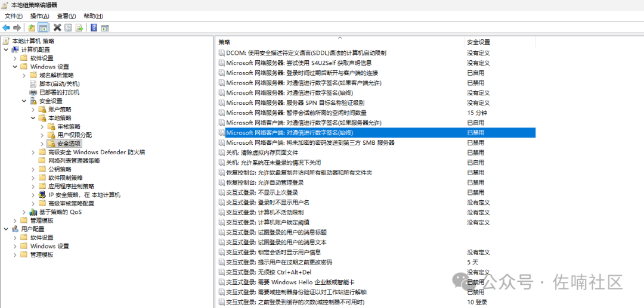
Task: Click the grey Forward arrow toolbar icon
Action: tap(17, 28)
